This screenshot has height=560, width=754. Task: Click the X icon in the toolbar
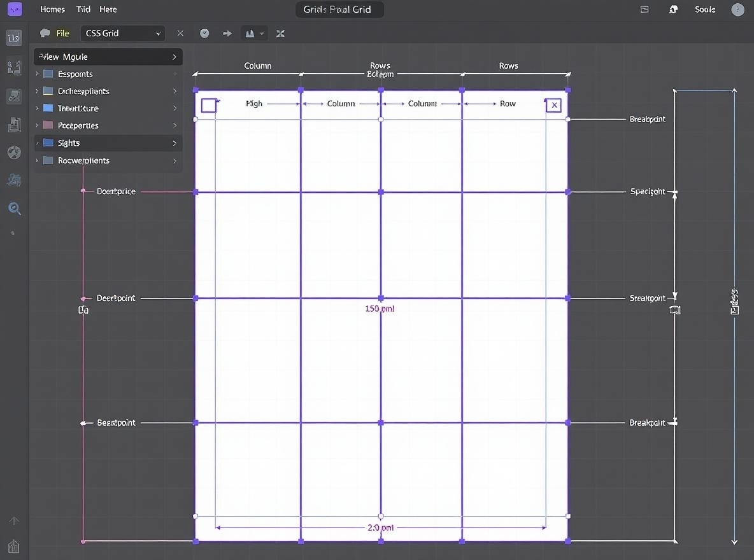tap(180, 33)
